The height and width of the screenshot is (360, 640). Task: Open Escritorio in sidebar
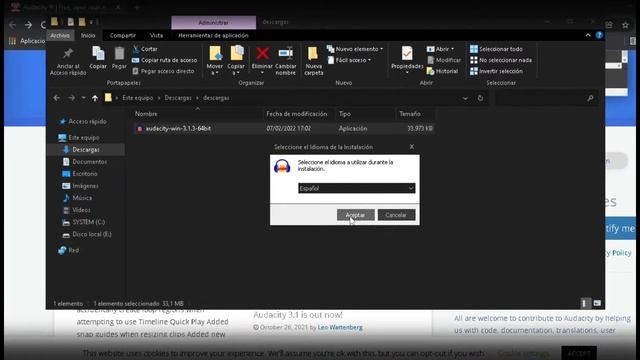pos(80,174)
